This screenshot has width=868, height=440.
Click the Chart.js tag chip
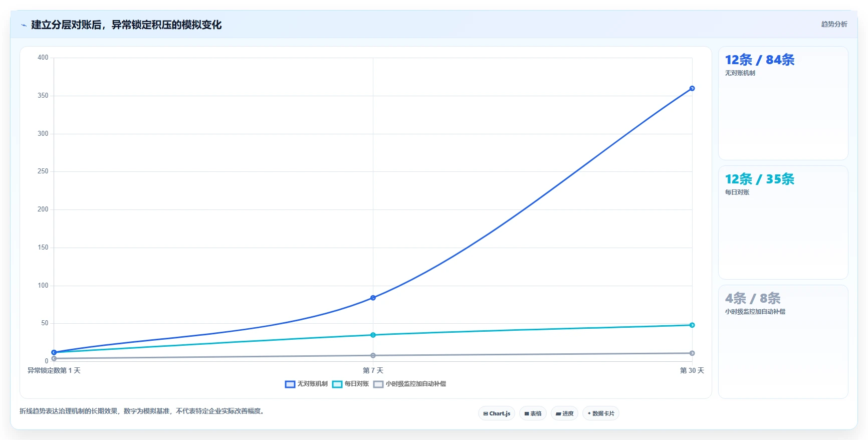pos(497,413)
